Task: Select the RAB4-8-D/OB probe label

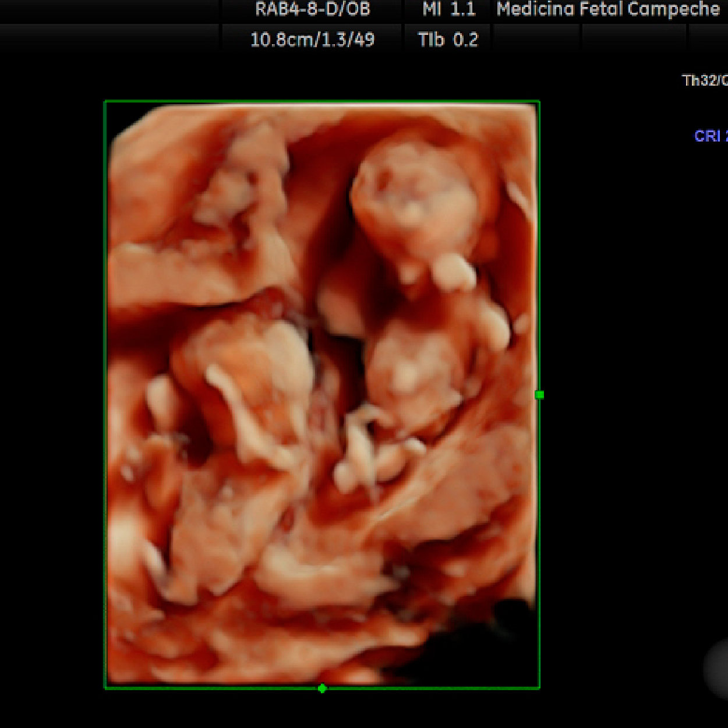Action: (x=313, y=9)
